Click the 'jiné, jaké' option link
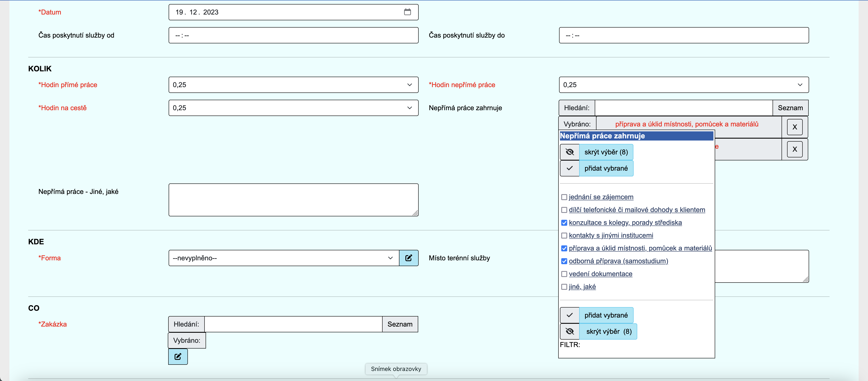The height and width of the screenshot is (381, 868). (x=582, y=287)
